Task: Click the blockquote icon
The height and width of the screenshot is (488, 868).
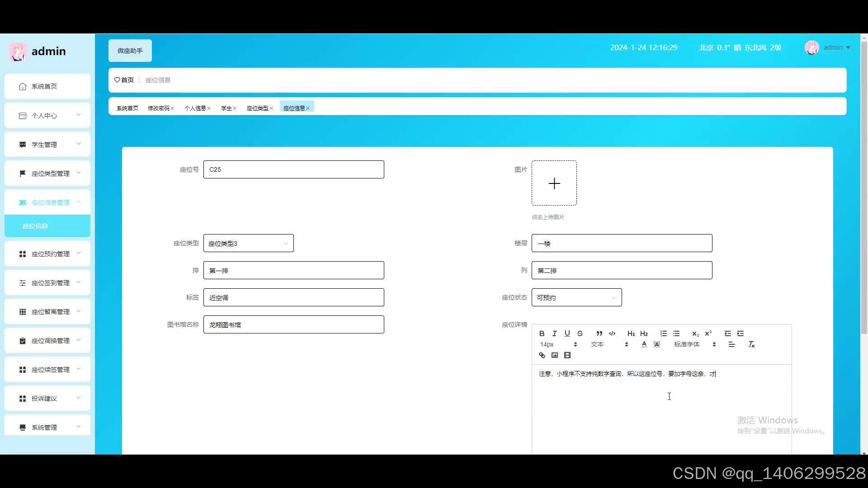Action: [599, 333]
